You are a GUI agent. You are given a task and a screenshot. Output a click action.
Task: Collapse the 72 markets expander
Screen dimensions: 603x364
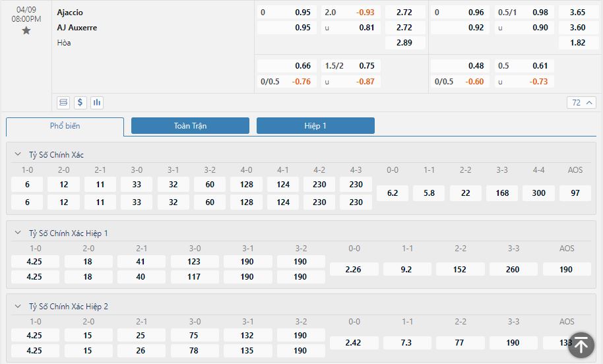[581, 103]
